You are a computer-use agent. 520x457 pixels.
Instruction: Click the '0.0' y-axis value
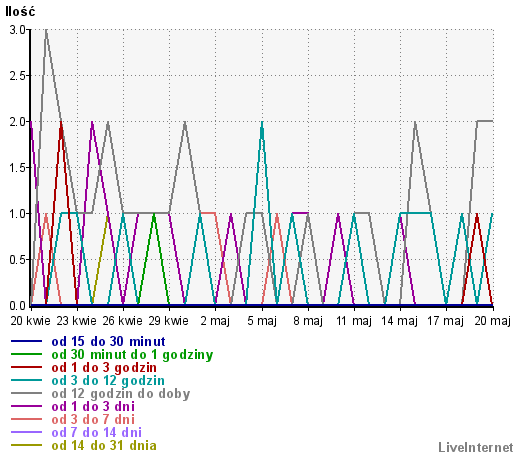[x=18, y=306]
